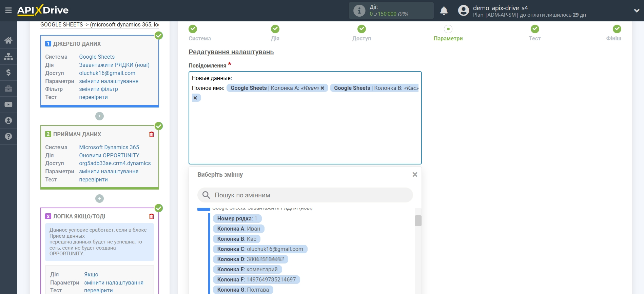This screenshot has height=294, width=644.
Task: Open the org5adb33ae.crm4.dynamics access link
Action: 115,163
